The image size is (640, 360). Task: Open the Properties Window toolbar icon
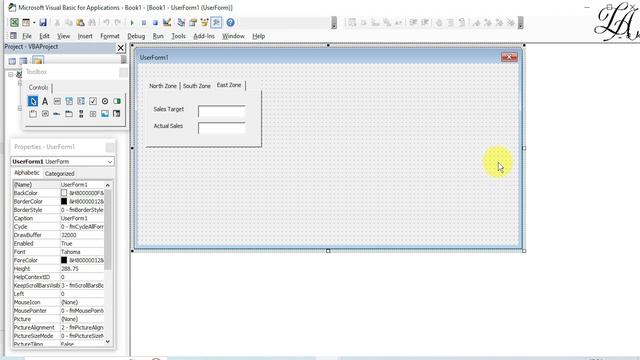coord(193,23)
